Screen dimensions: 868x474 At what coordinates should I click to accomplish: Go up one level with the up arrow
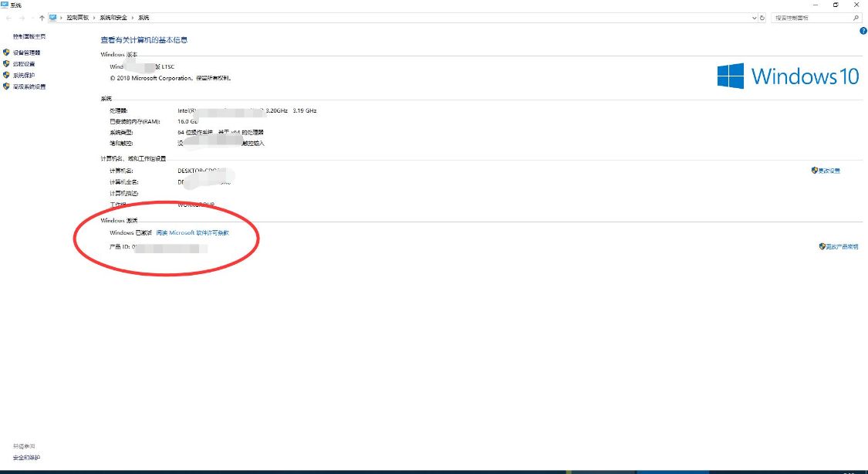(x=42, y=18)
